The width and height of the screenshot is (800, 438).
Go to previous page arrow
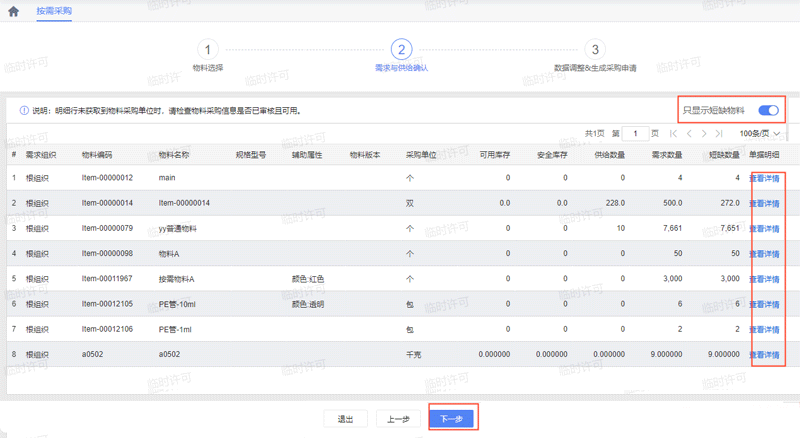click(689, 134)
